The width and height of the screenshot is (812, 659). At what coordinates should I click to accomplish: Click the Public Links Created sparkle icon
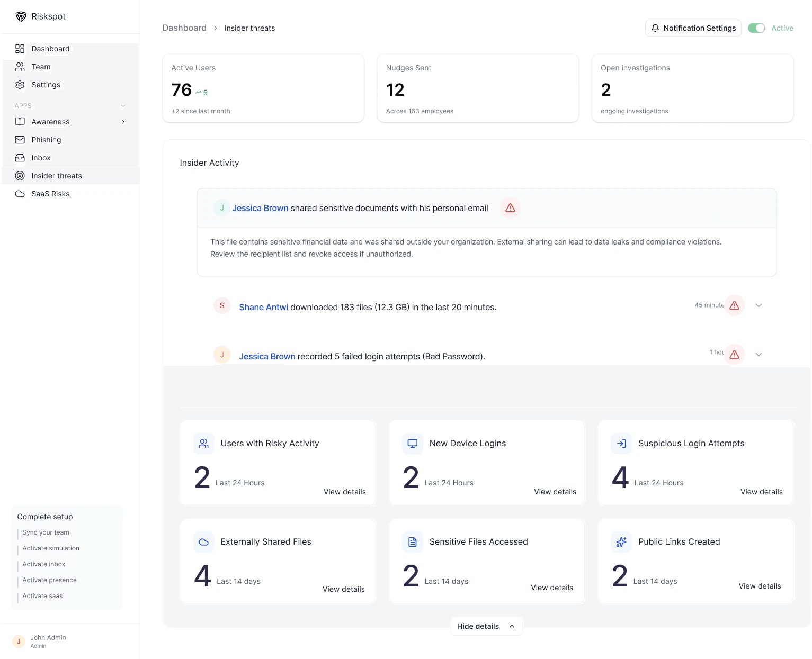point(621,542)
